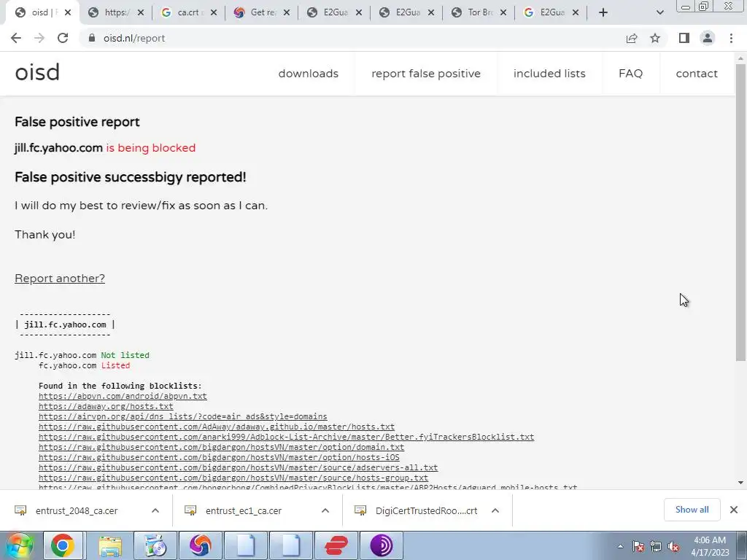Bookmark this page with the star icon
Screen dimensions: 747x560
click(655, 38)
